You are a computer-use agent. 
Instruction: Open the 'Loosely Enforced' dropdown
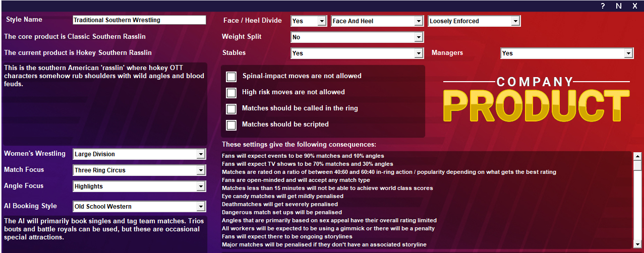[474, 21]
